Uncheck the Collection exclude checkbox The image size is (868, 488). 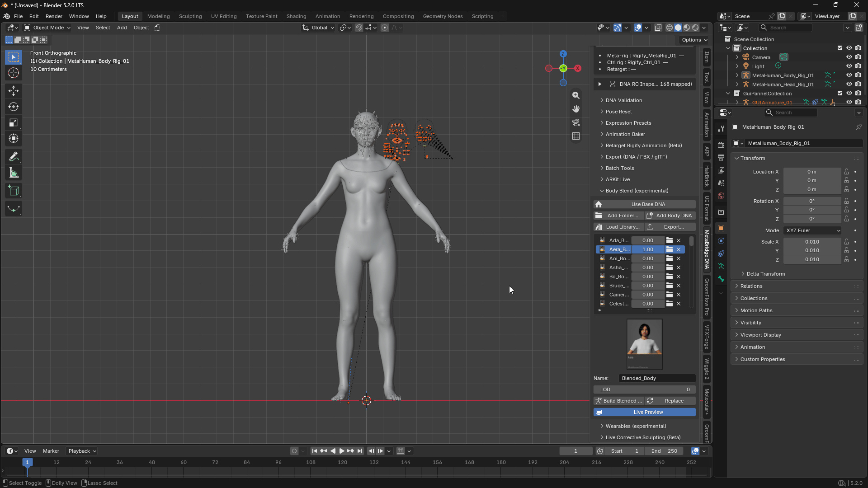840,48
